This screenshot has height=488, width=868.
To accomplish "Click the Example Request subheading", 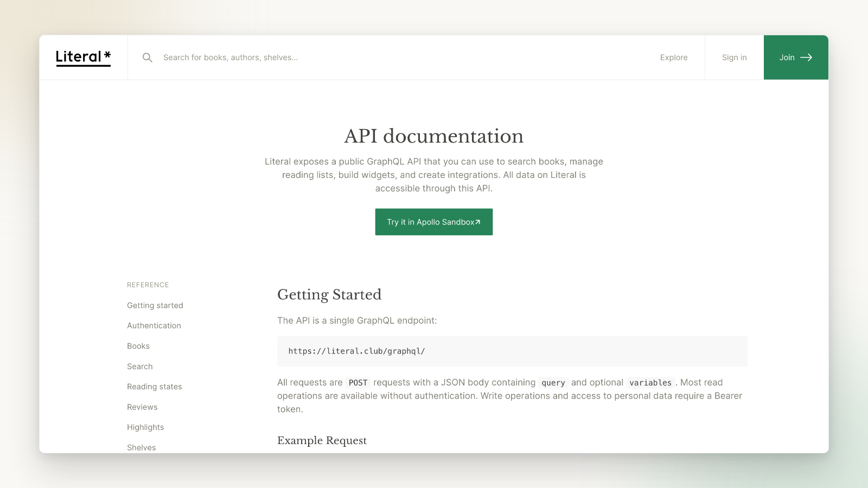I will click(322, 440).
